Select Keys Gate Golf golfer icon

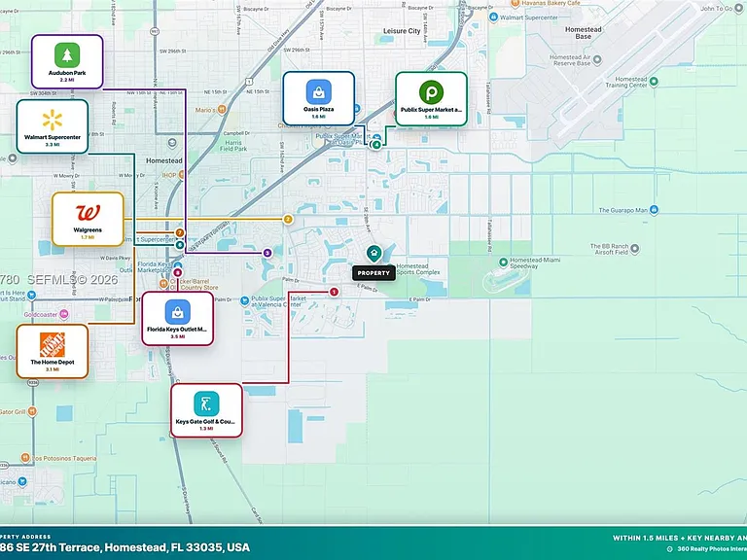click(206, 404)
